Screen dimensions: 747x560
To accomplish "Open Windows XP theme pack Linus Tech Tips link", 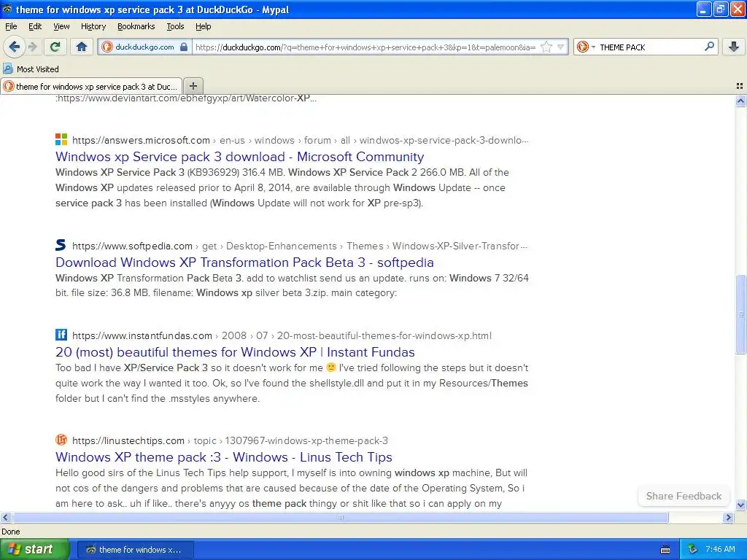I will [224, 457].
